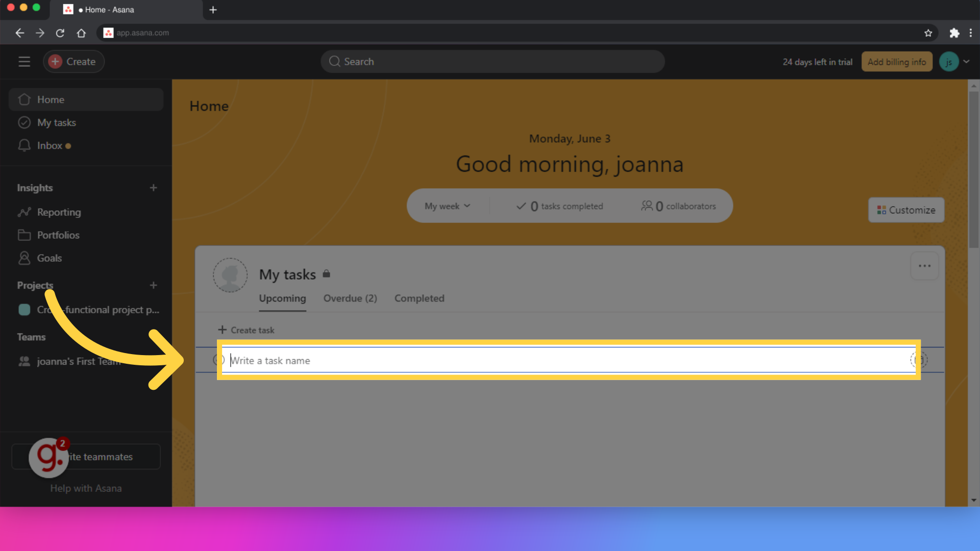Click the lock icon beside My tasks
Image resolution: width=980 pixels, height=551 pixels.
coord(326,274)
